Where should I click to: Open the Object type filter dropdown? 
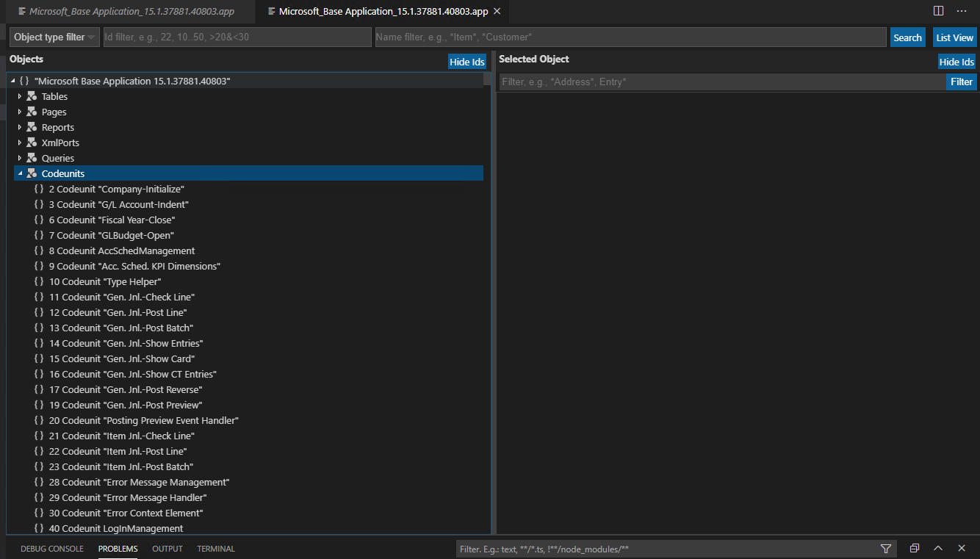point(54,37)
